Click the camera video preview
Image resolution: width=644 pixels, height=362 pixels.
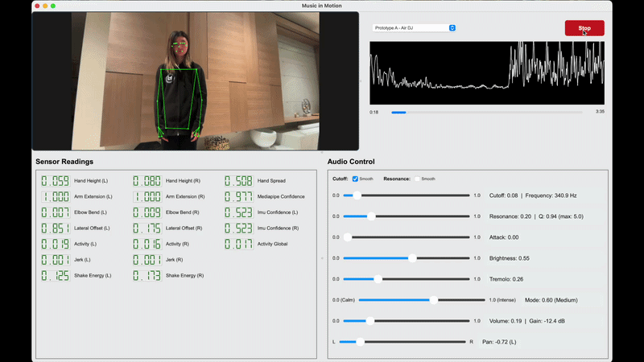[196, 81]
